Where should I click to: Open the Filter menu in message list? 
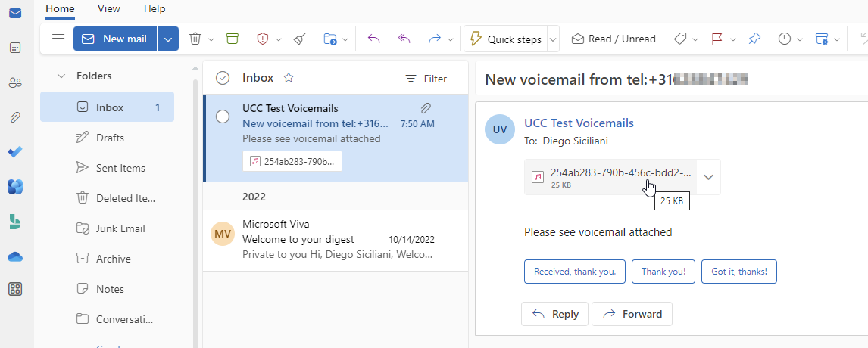(426, 79)
